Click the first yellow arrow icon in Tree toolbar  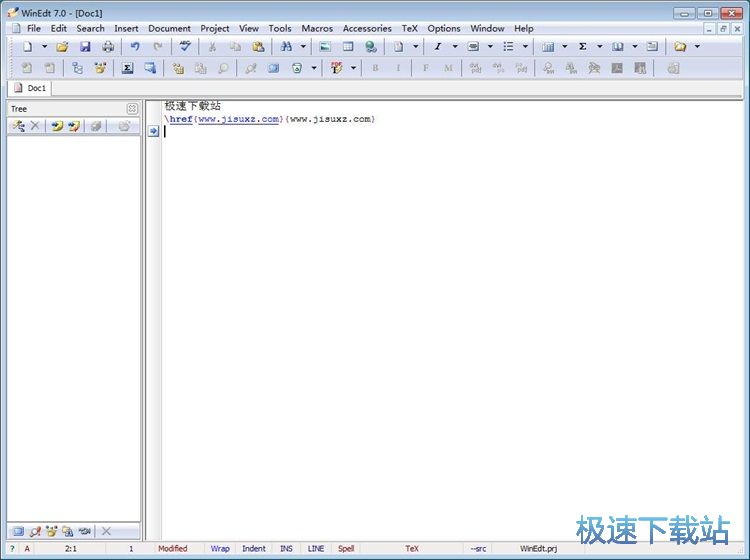coord(57,126)
